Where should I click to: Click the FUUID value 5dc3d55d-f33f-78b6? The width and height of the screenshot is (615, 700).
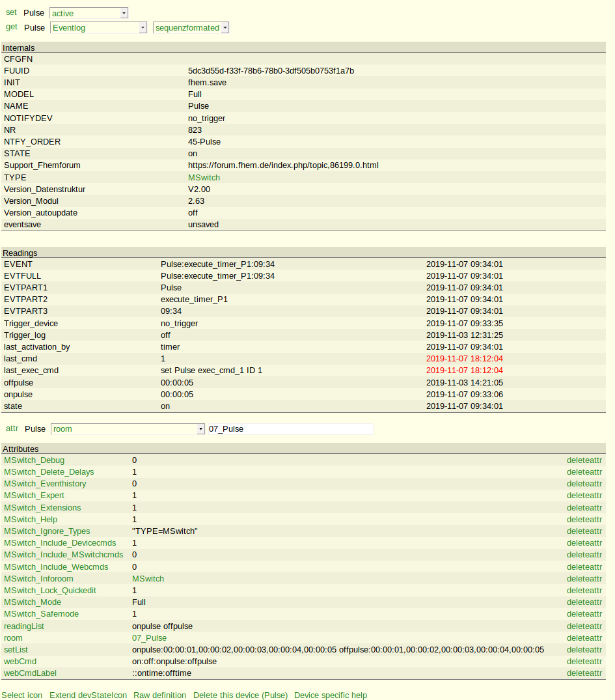(271, 70)
